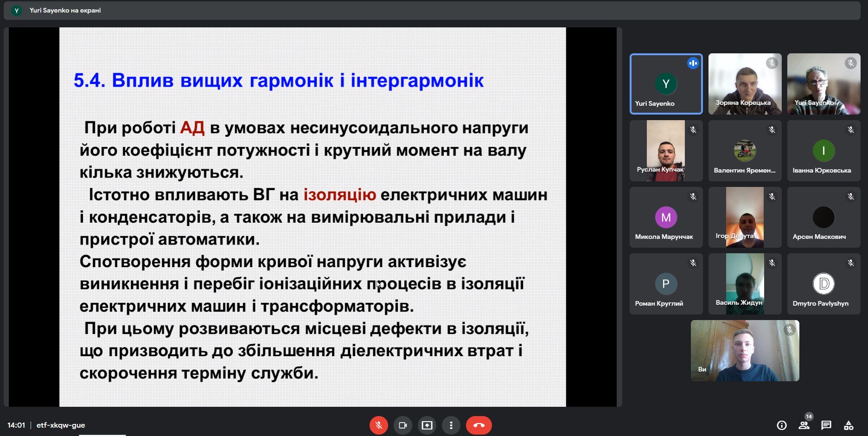Click the present screen button
Viewport: 868px width, 436px height.
(x=427, y=425)
